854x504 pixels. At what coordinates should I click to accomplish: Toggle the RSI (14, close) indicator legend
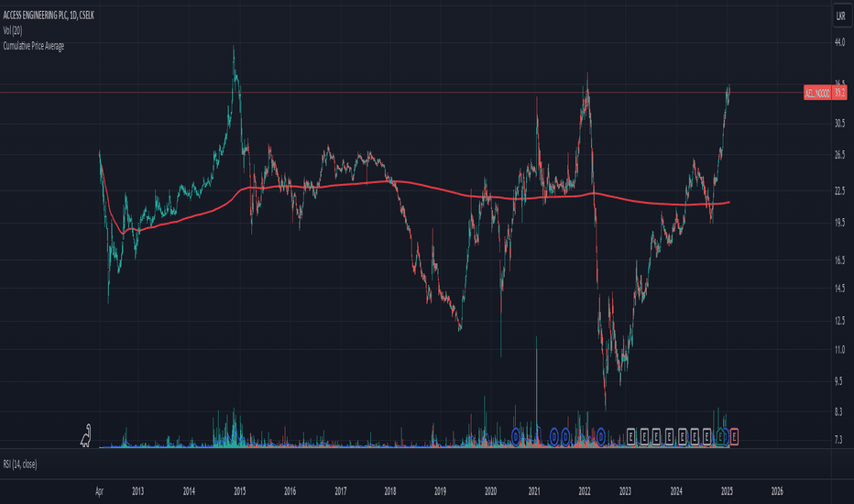pyautogui.click(x=20, y=465)
